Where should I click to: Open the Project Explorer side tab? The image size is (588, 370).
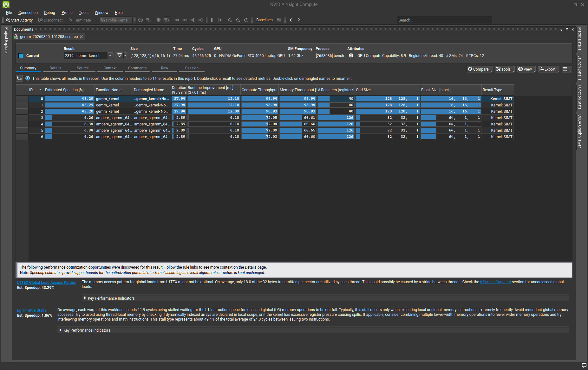[6, 41]
